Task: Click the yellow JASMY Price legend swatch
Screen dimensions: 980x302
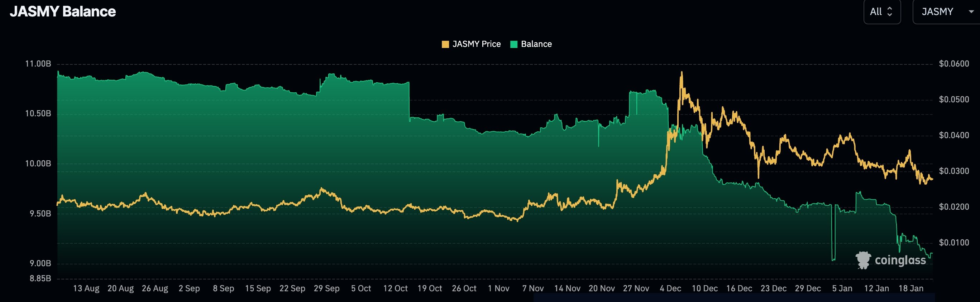Action: point(445,44)
